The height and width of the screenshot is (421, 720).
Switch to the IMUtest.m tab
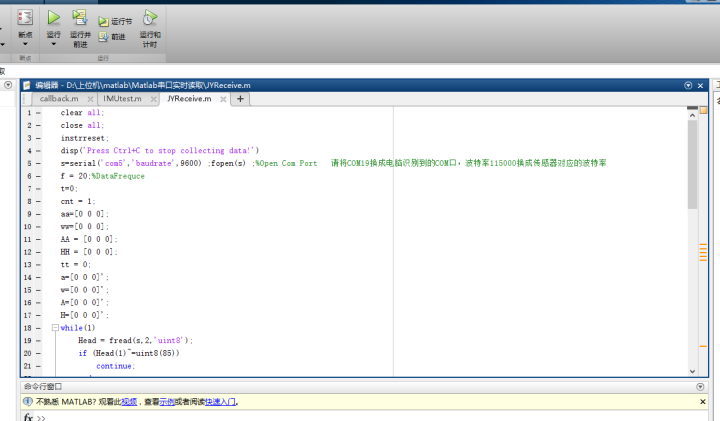coord(122,99)
